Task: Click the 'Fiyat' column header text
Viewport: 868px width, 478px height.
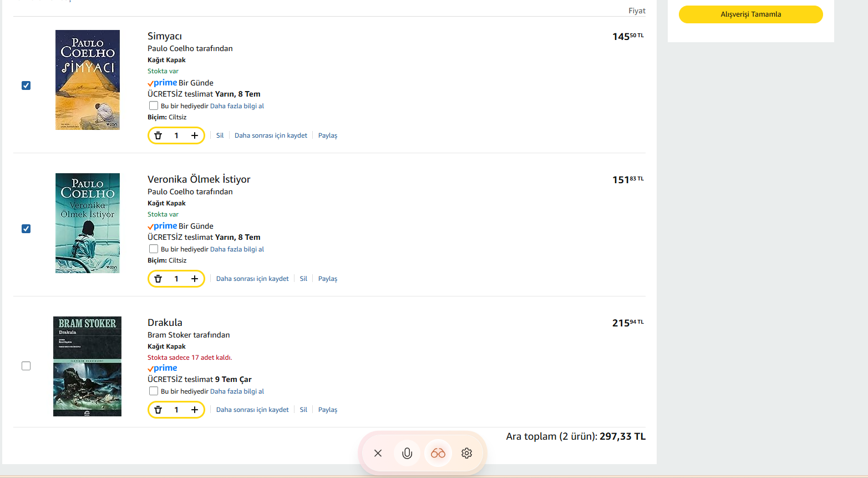Action: (x=637, y=11)
